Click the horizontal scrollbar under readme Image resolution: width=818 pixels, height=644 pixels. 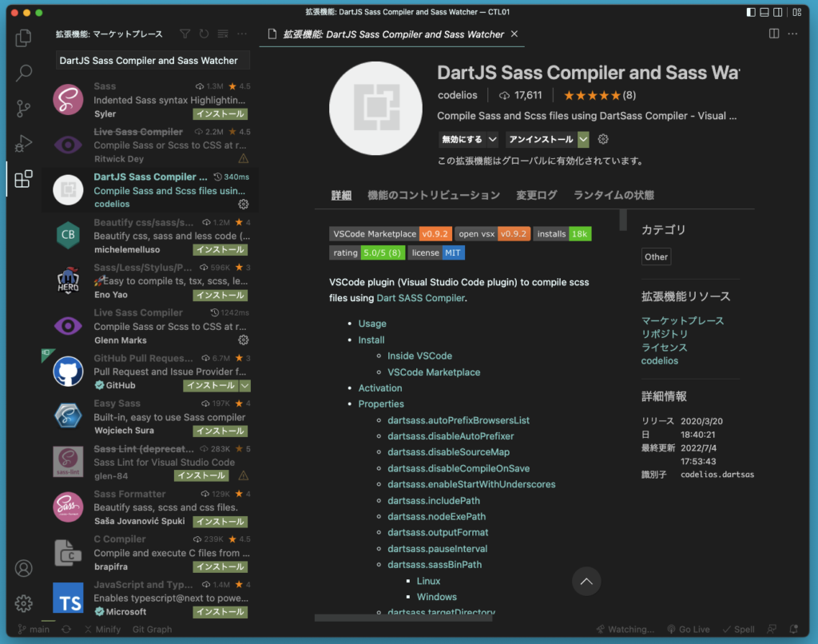[403, 618]
